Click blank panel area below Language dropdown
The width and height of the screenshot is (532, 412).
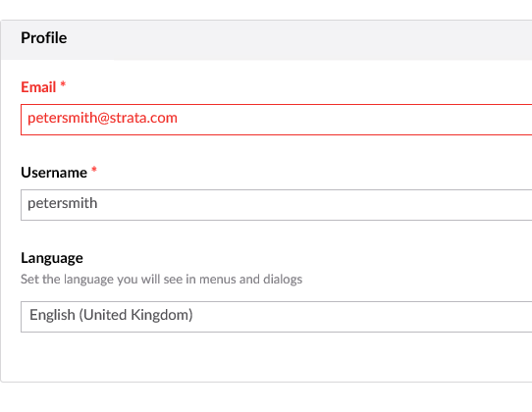coord(266,357)
